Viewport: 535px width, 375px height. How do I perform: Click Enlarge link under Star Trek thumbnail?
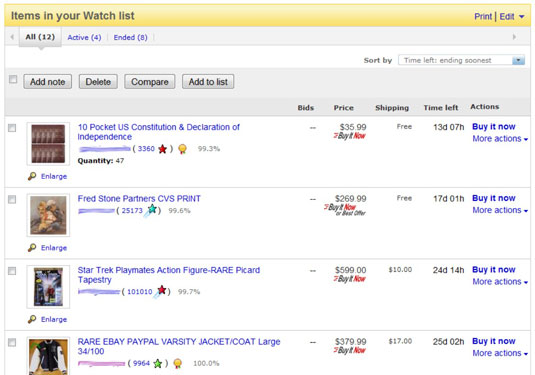[54, 319]
